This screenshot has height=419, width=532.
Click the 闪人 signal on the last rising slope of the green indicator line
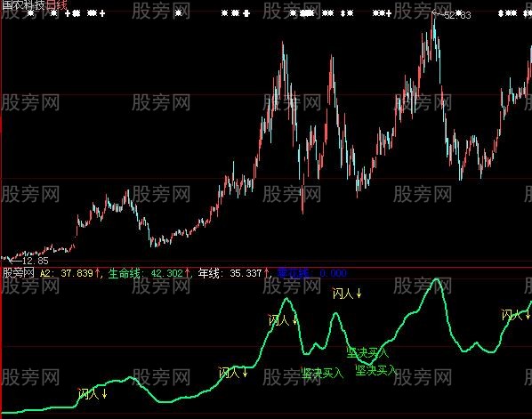tap(512, 315)
